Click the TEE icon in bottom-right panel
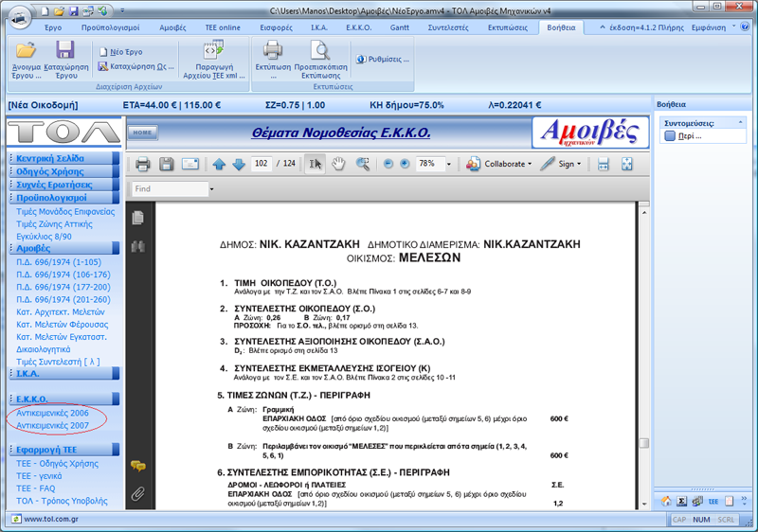 point(713,501)
